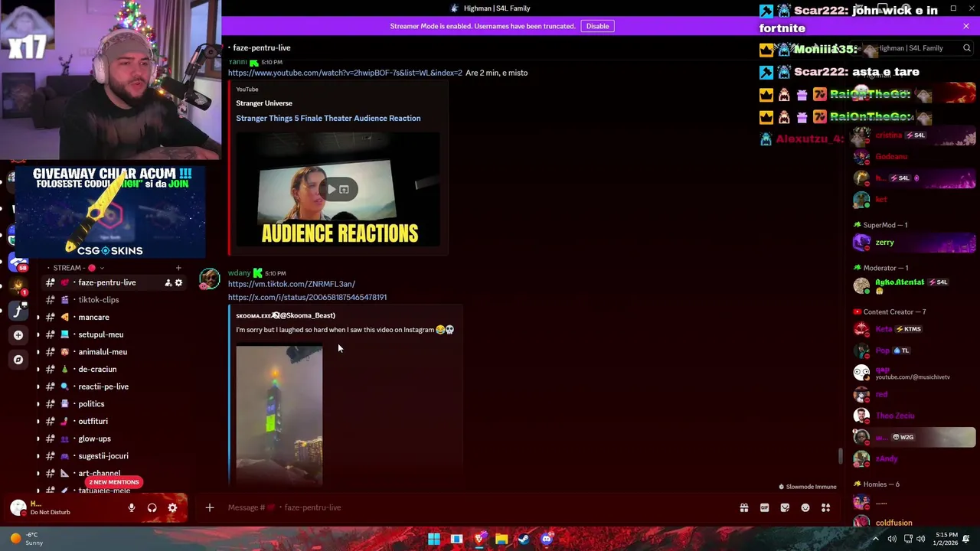Screen dimensions: 980x551
Task: Open the Windows Start menu
Action: point(434,539)
